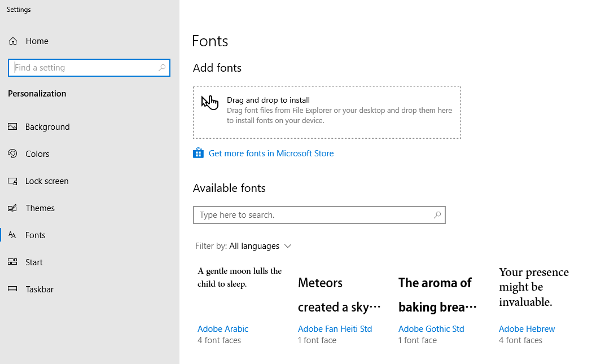Switch to Lock screen settings
Viewport: 592px width, 364px height.
47,181
